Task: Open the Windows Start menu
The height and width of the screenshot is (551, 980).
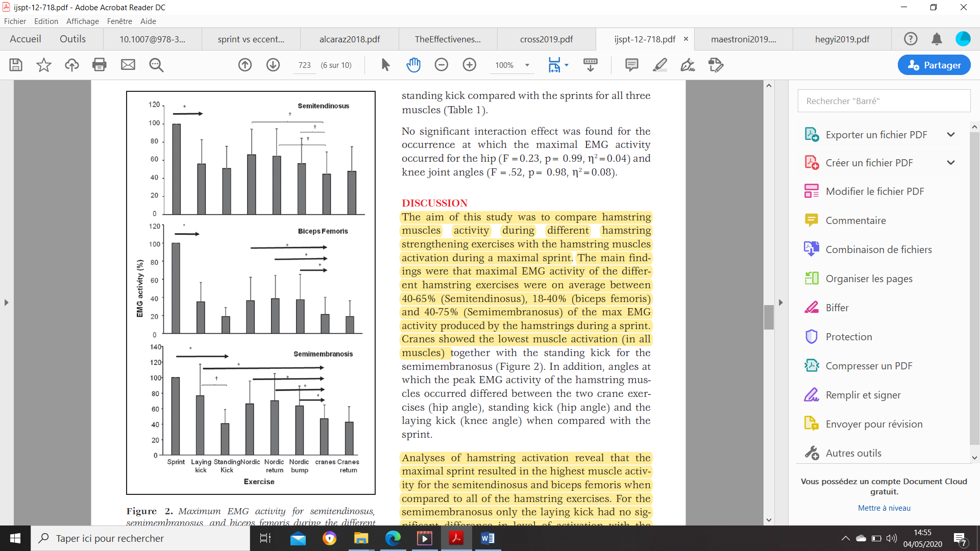Action: 15,538
